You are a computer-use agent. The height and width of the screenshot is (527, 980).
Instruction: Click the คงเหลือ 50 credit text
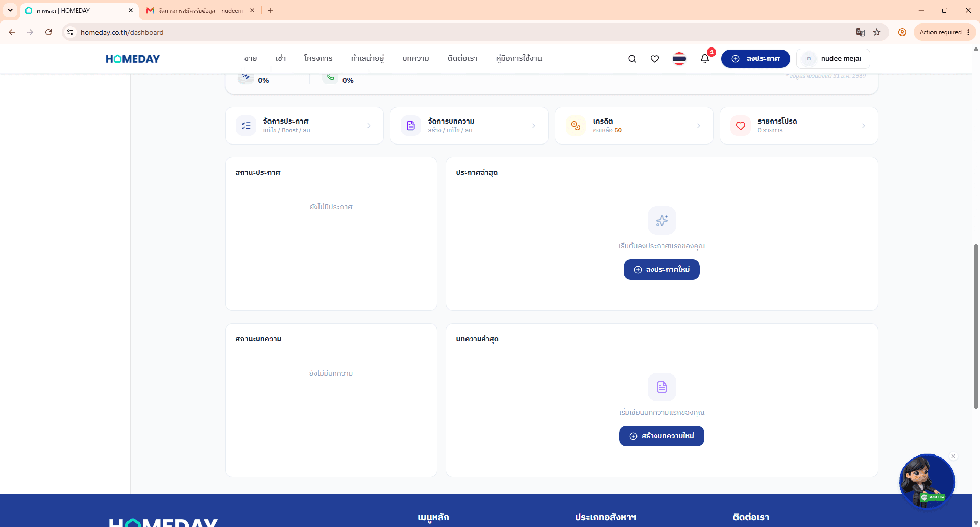click(607, 131)
